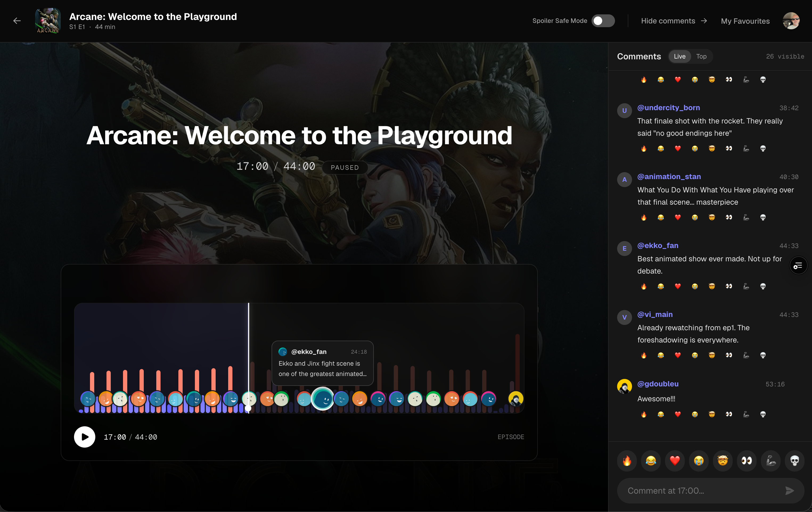Click the PAUSED status badge
The height and width of the screenshot is (512, 812).
(345, 168)
